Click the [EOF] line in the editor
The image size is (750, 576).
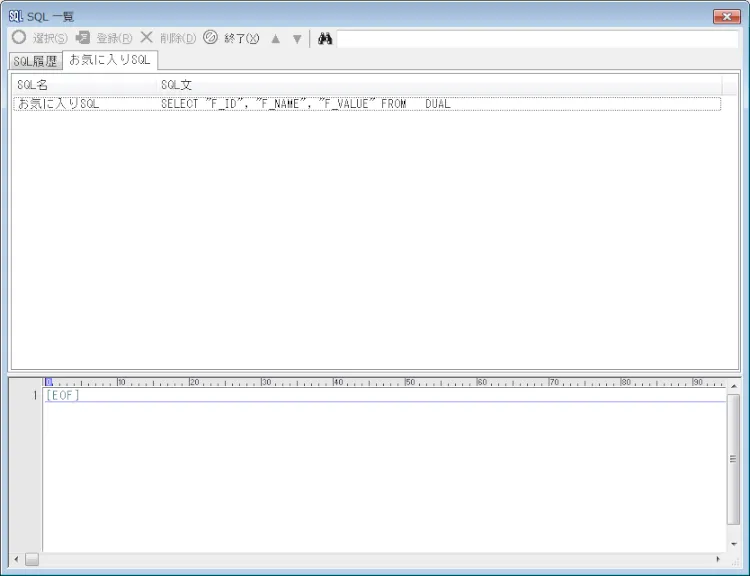[63, 396]
